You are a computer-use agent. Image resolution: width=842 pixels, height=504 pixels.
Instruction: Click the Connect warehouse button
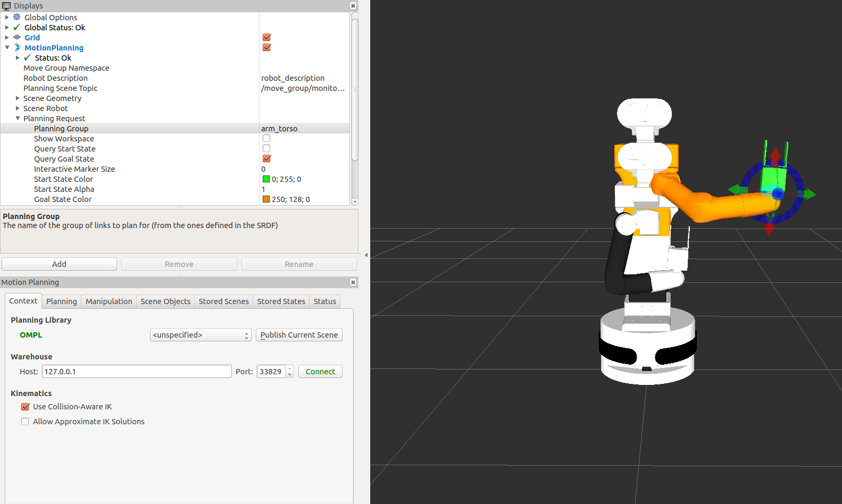click(320, 372)
